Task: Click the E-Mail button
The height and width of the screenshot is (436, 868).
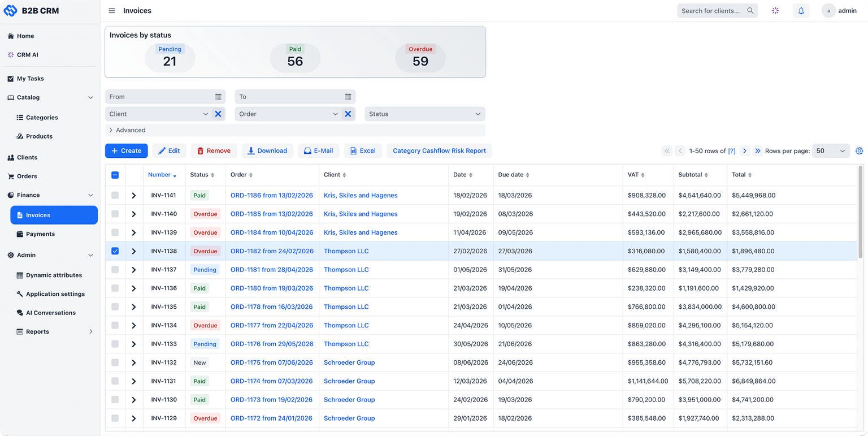Action: point(319,151)
